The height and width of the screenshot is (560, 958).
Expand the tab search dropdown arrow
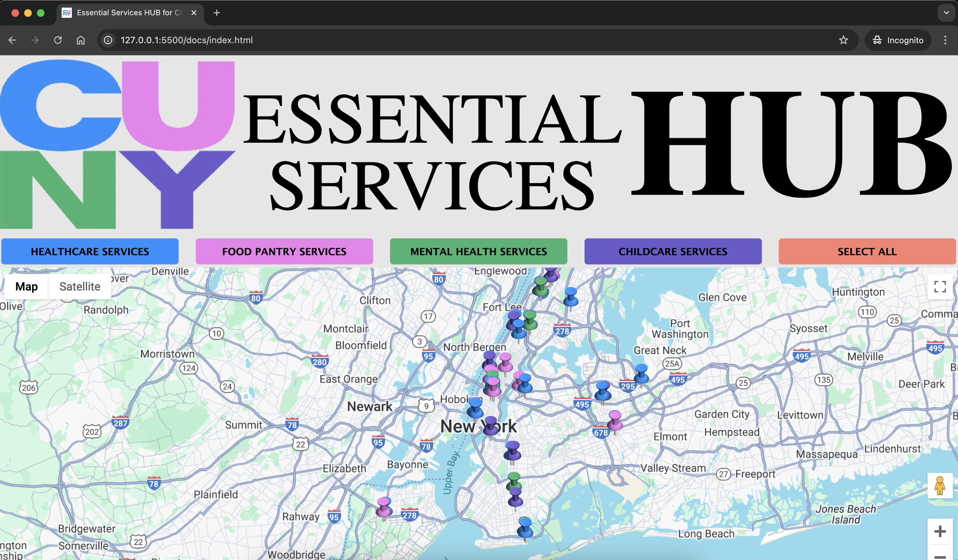coord(946,12)
